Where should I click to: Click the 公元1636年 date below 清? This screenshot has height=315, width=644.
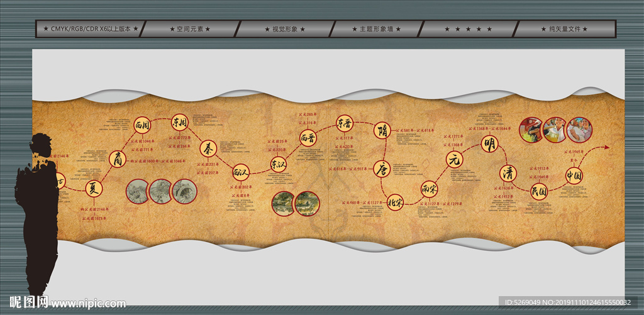pos(504,188)
